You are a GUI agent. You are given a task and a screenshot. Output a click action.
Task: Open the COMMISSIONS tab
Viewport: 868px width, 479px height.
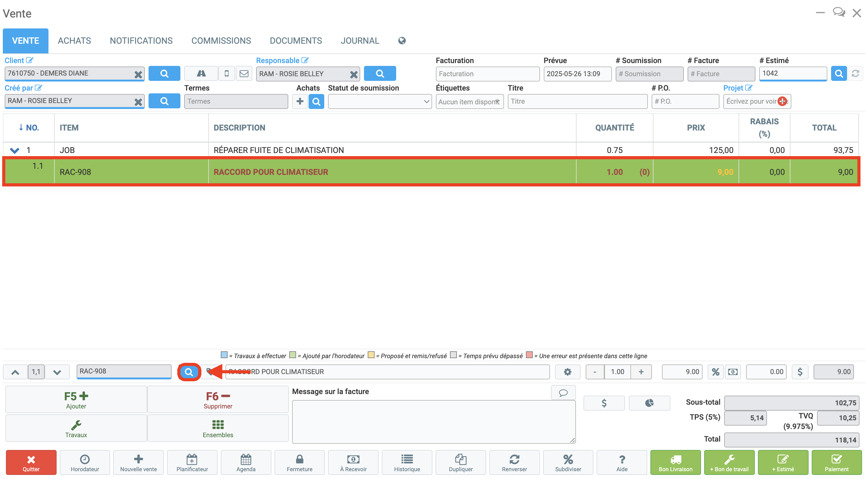point(221,41)
